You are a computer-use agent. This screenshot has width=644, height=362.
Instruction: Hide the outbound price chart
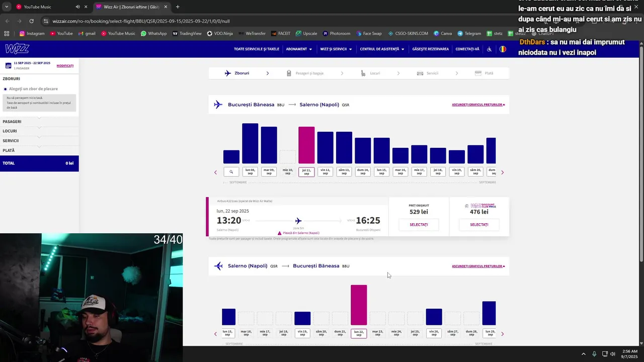(478, 105)
